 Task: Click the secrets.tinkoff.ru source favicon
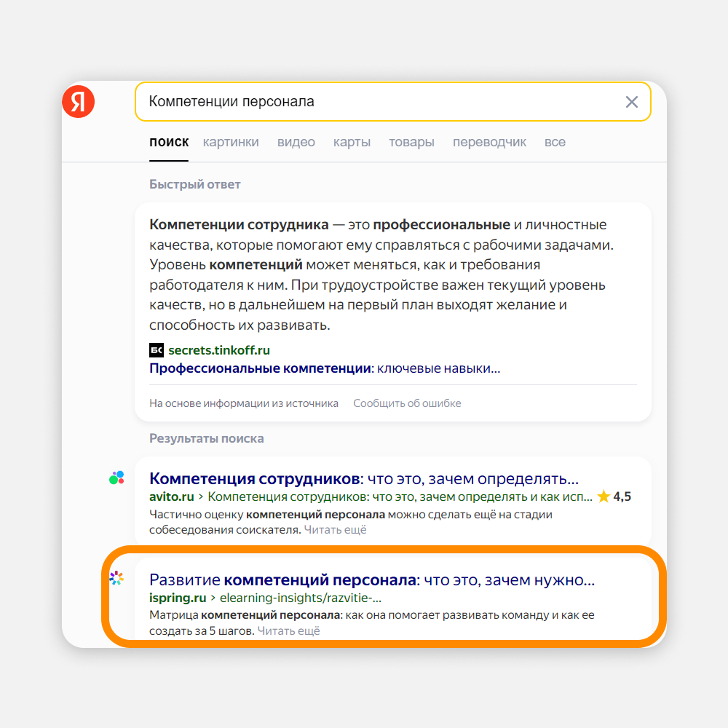pyautogui.click(x=157, y=350)
